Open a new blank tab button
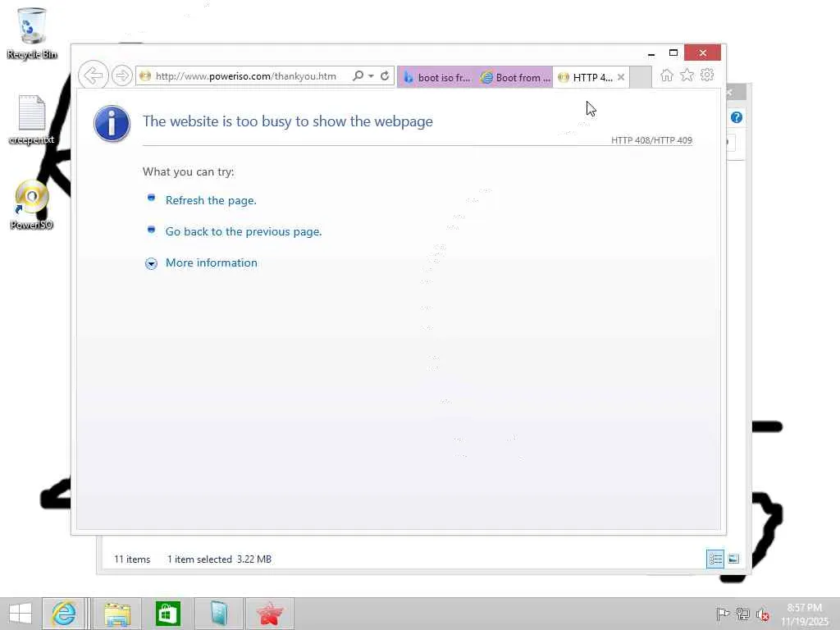Viewport: 840px width, 630px height. (x=640, y=77)
